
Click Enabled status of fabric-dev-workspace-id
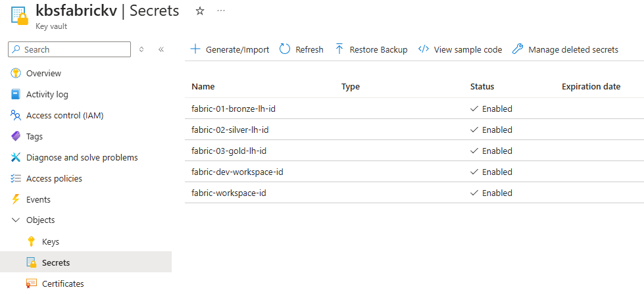coord(491,172)
